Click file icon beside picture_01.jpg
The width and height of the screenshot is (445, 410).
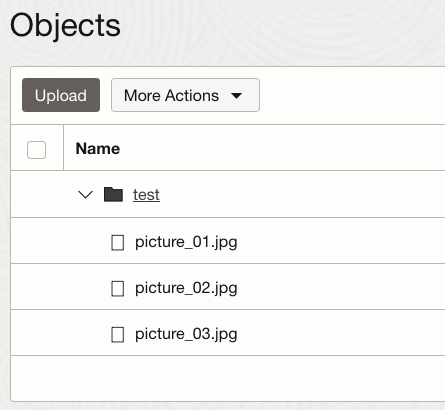117,242
